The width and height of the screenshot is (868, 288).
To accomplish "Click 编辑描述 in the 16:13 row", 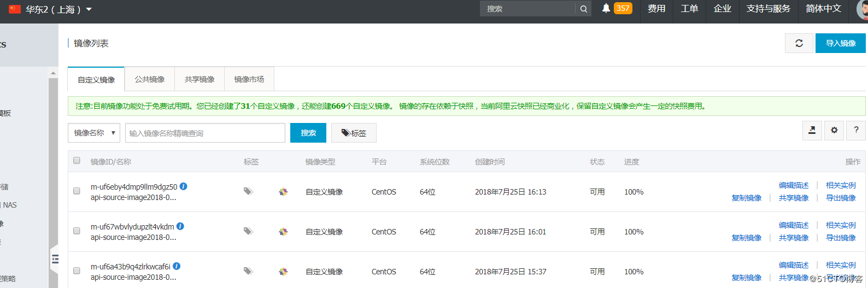I will (794, 185).
